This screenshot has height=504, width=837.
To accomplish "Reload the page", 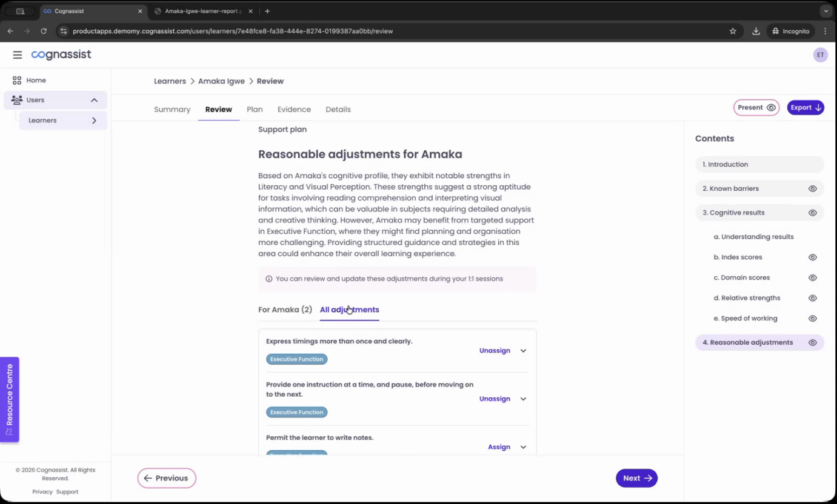I will click(x=44, y=31).
